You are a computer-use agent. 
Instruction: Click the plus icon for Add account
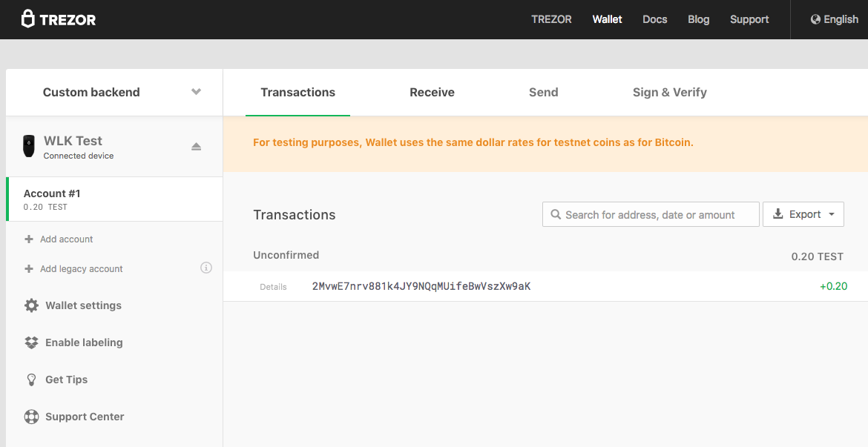(x=29, y=239)
